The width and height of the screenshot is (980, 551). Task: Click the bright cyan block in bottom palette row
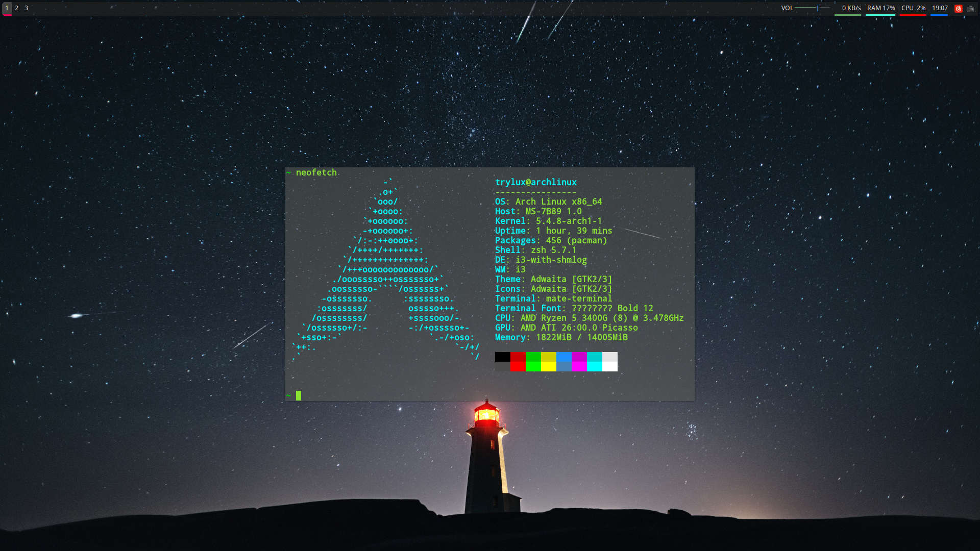[594, 366]
